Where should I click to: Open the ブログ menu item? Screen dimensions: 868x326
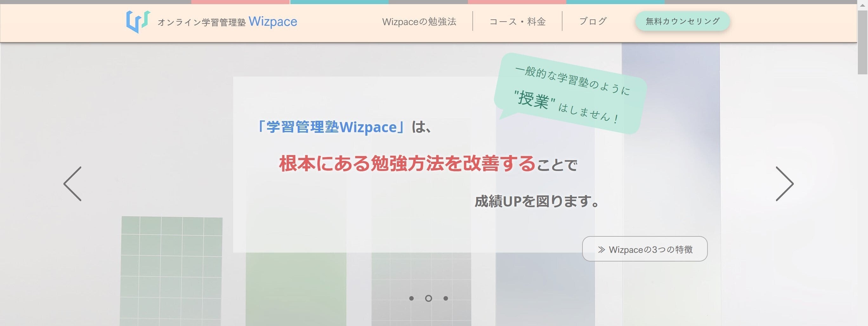pyautogui.click(x=593, y=22)
